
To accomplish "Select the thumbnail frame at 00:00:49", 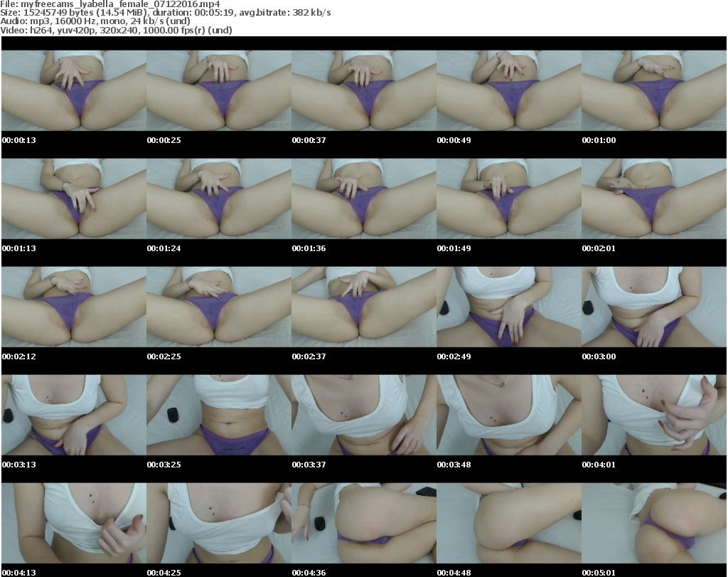I will click(509, 90).
